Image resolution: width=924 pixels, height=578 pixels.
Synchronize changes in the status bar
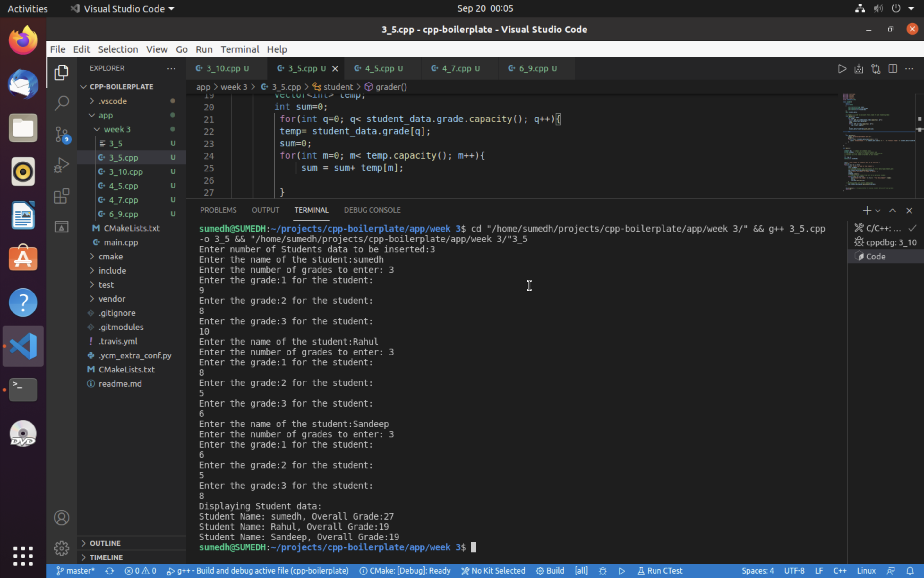tap(110, 571)
